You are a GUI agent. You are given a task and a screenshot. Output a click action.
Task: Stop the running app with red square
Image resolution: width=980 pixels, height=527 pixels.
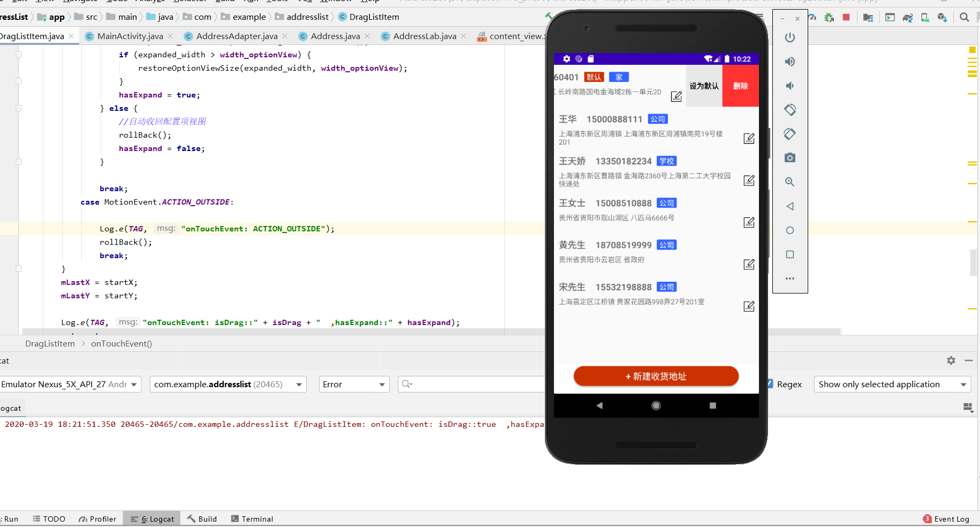pyautogui.click(x=846, y=17)
